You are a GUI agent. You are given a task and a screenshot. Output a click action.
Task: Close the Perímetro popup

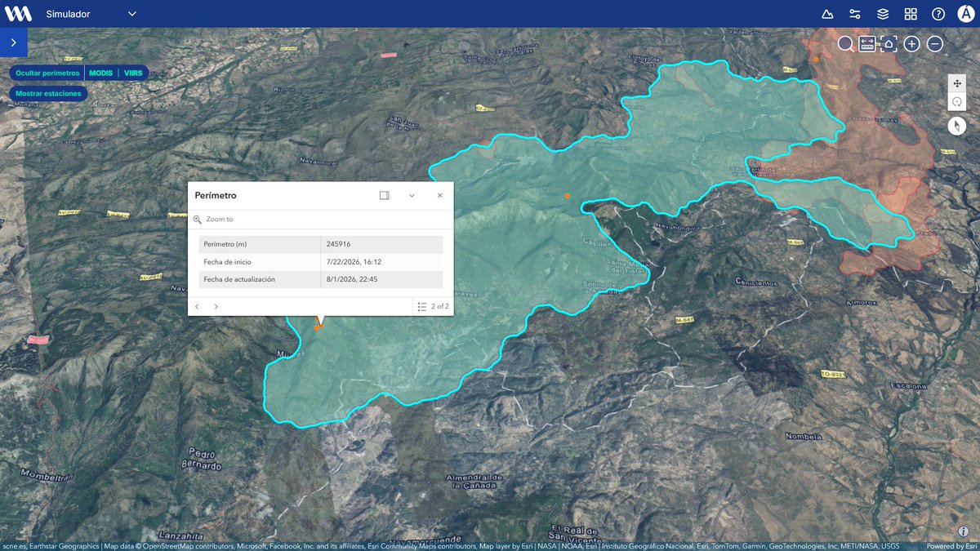[x=440, y=195]
